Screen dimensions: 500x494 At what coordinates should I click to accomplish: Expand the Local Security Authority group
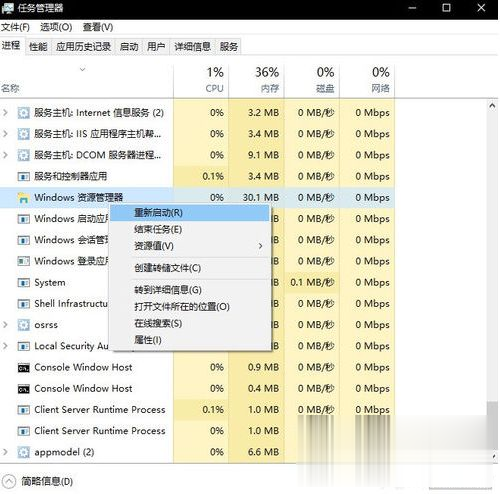5,346
